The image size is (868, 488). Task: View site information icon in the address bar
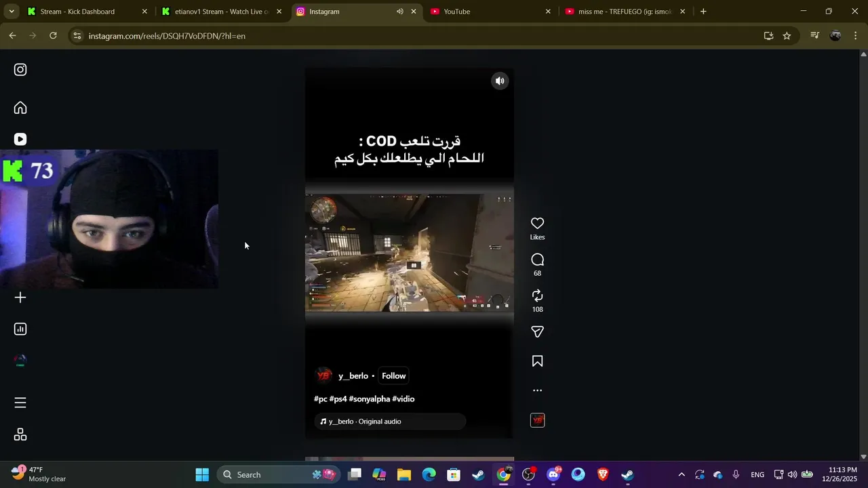point(77,36)
